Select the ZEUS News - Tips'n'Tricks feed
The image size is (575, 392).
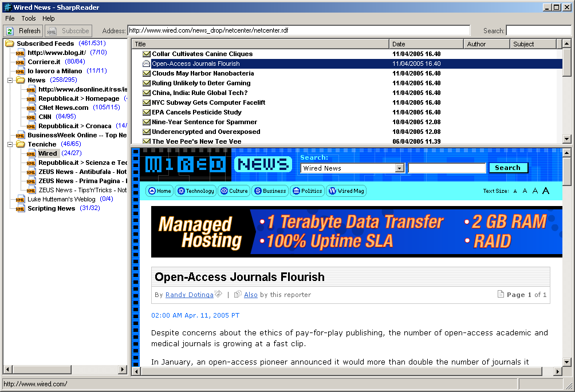(82, 190)
